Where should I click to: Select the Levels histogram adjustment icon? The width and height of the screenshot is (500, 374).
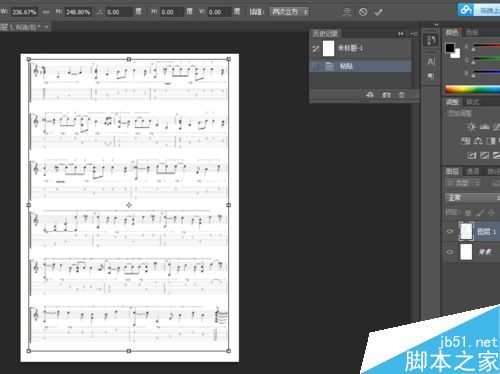tap(484, 127)
